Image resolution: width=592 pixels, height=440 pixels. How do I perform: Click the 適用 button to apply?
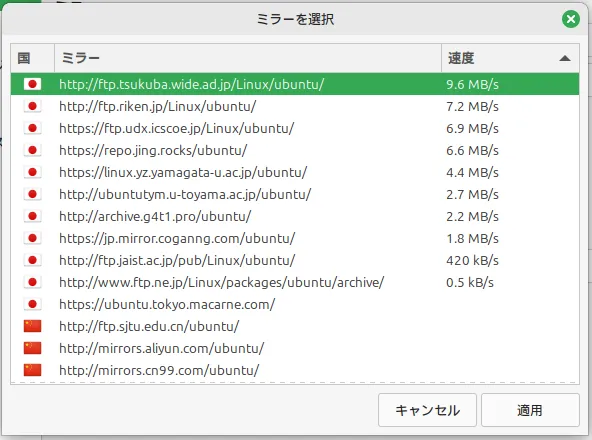(x=530, y=410)
